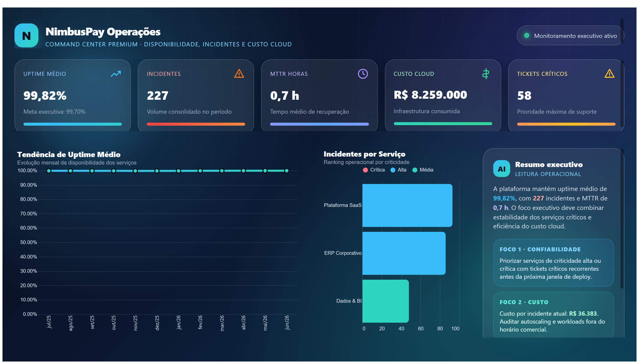Viewport: 639px width, 364px height.
Task: Toggle Crítica legend series
Action: tap(374, 170)
